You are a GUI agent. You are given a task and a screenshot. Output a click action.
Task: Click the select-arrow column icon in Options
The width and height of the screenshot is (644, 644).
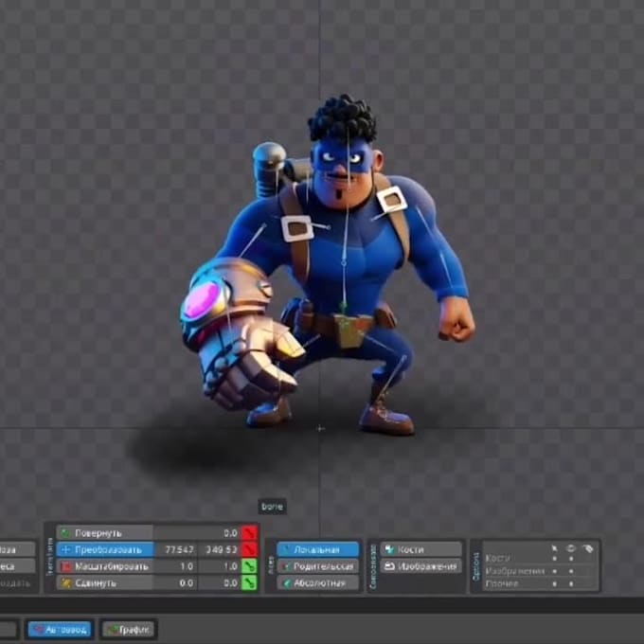click(x=554, y=548)
